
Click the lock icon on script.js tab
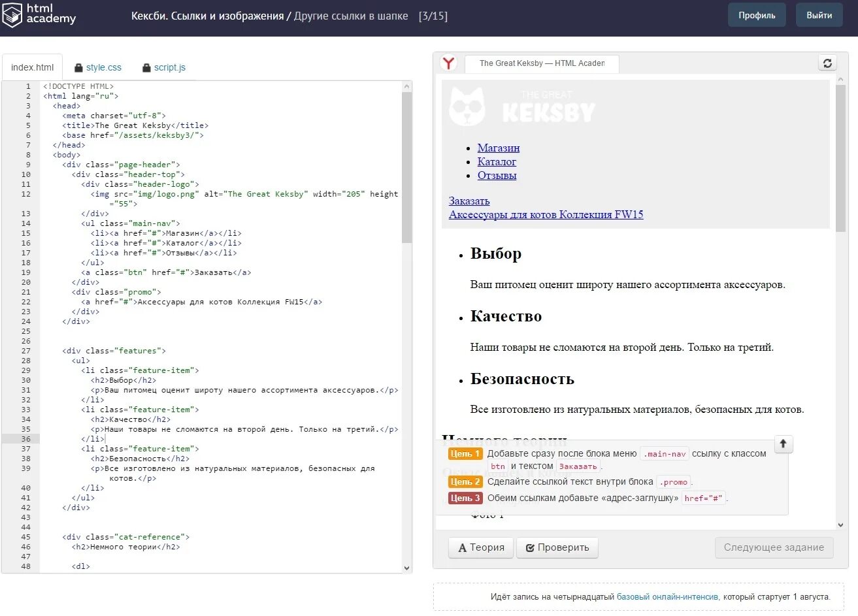click(146, 67)
